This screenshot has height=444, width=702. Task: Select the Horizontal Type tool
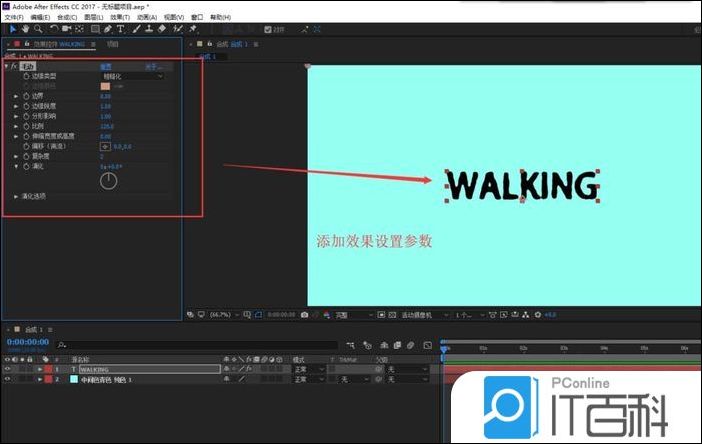tap(121, 29)
